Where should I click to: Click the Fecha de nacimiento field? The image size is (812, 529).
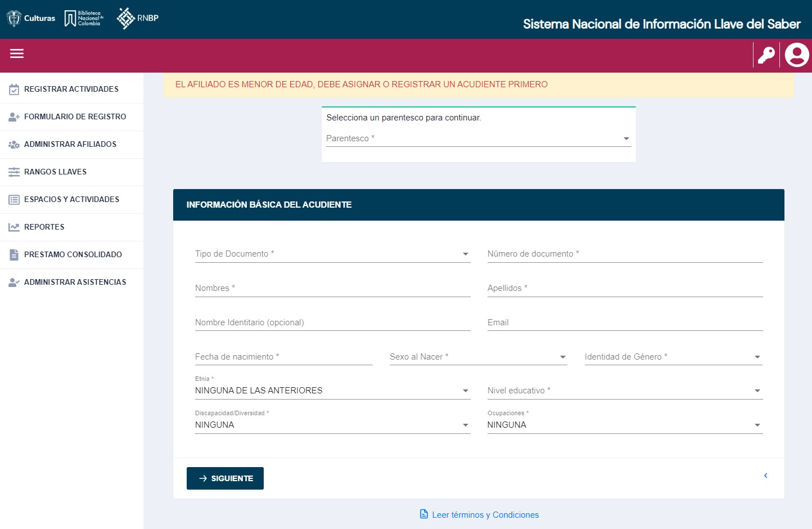[x=283, y=357]
